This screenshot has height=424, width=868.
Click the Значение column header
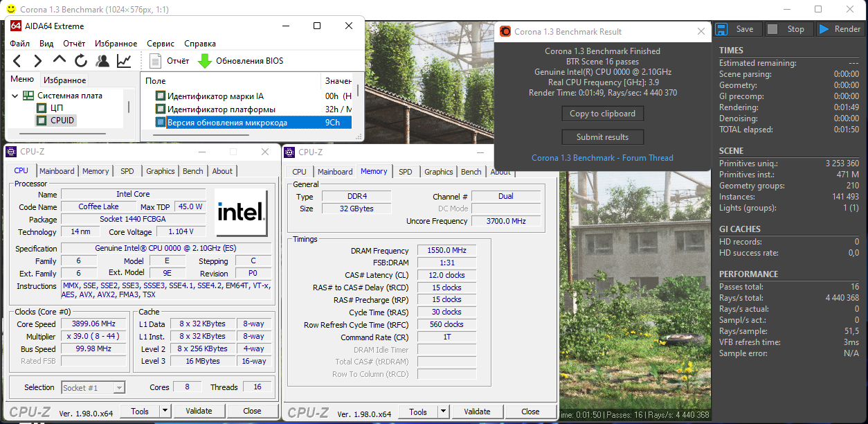337,81
